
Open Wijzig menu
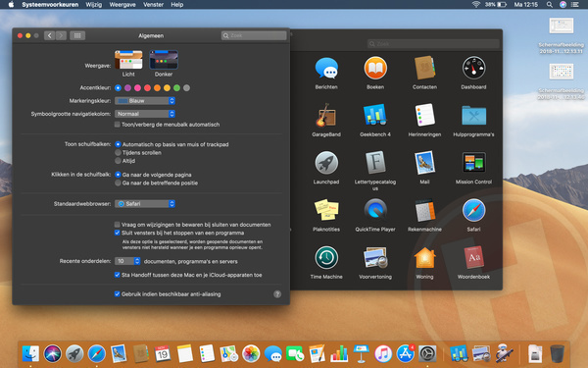(x=93, y=5)
